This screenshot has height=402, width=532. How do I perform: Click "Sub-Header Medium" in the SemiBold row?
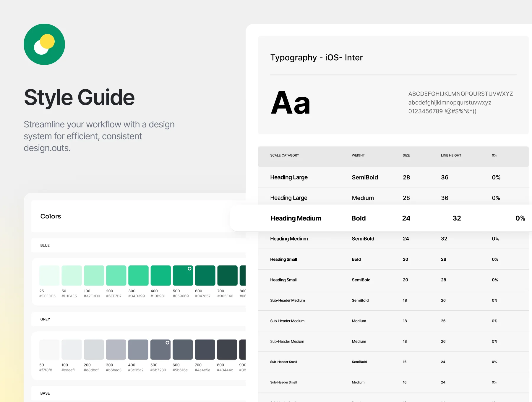(x=288, y=300)
